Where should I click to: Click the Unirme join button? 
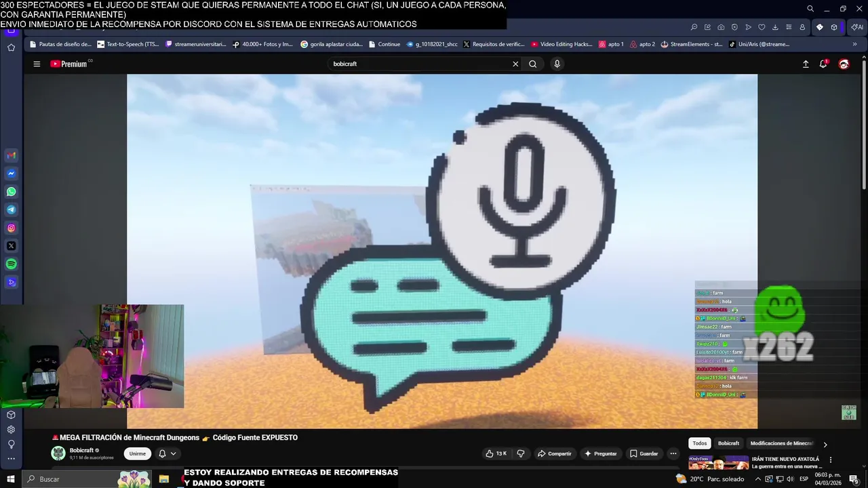pyautogui.click(x=138, y=453)
